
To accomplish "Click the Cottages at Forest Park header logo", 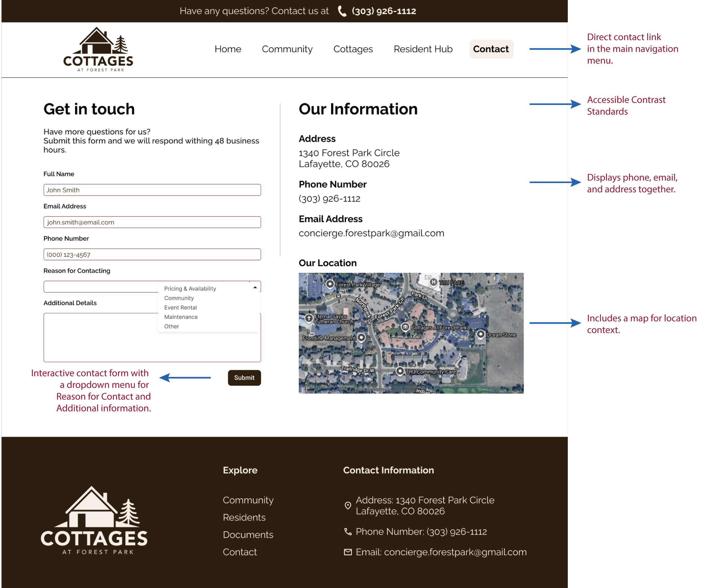I will (98, 49).
